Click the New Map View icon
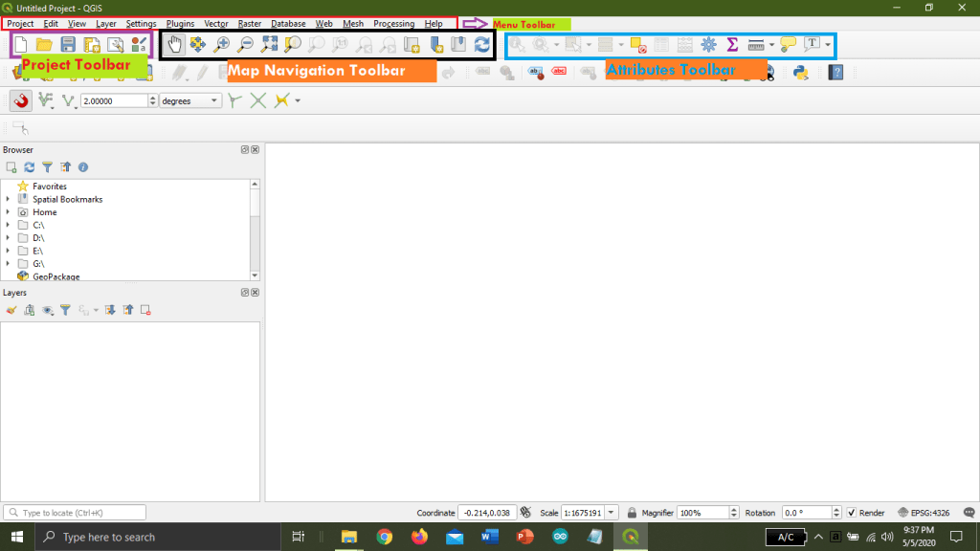980x551 pixels. click(x=412, y=44)
